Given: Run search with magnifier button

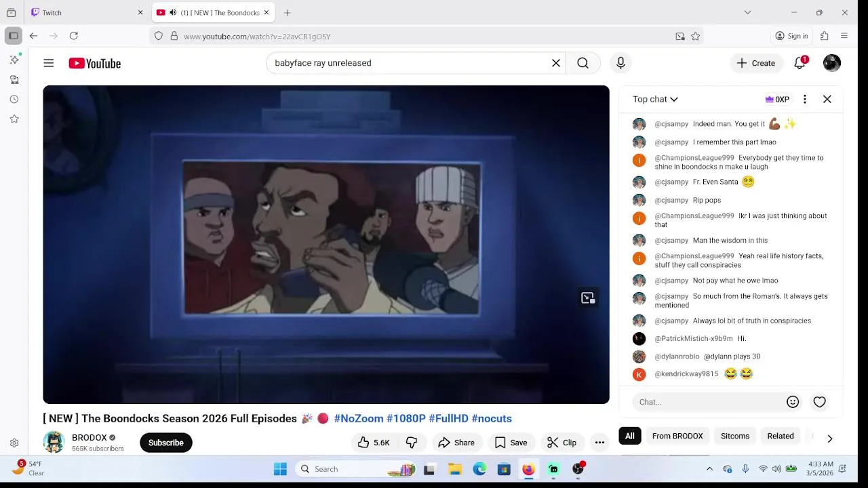Looking at the screenshot, I should point(583,63).
